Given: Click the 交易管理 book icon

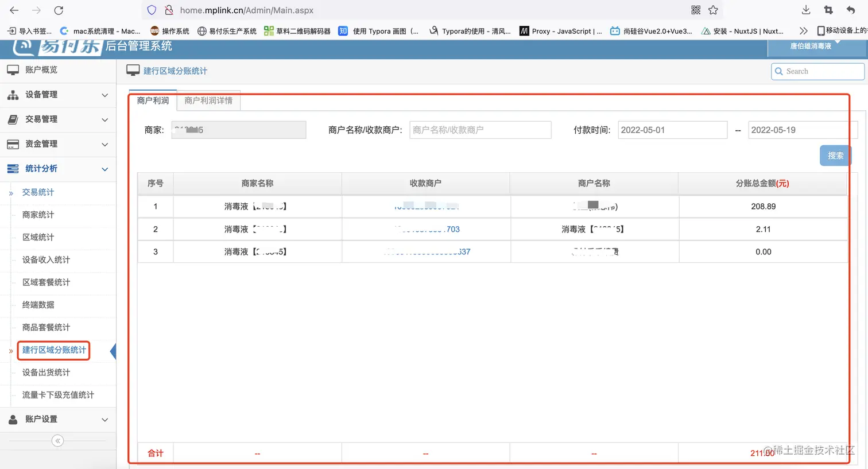Looking at the screenshot, I should tap(13, 119).
